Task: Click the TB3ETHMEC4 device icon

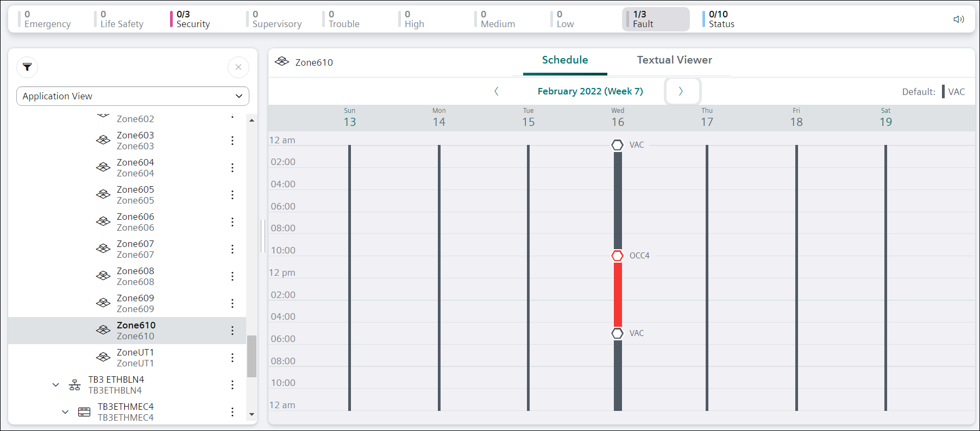Action: (84, 412)
